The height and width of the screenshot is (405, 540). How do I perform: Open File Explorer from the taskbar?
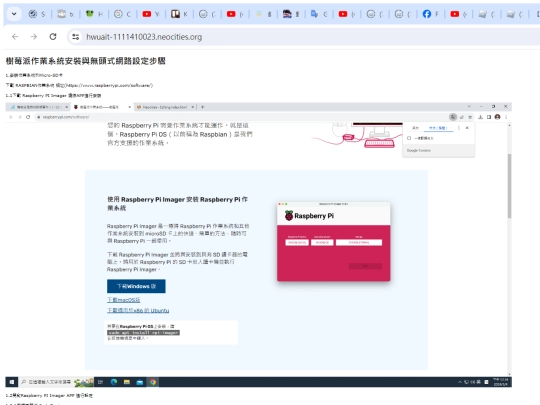pos(127,382)
